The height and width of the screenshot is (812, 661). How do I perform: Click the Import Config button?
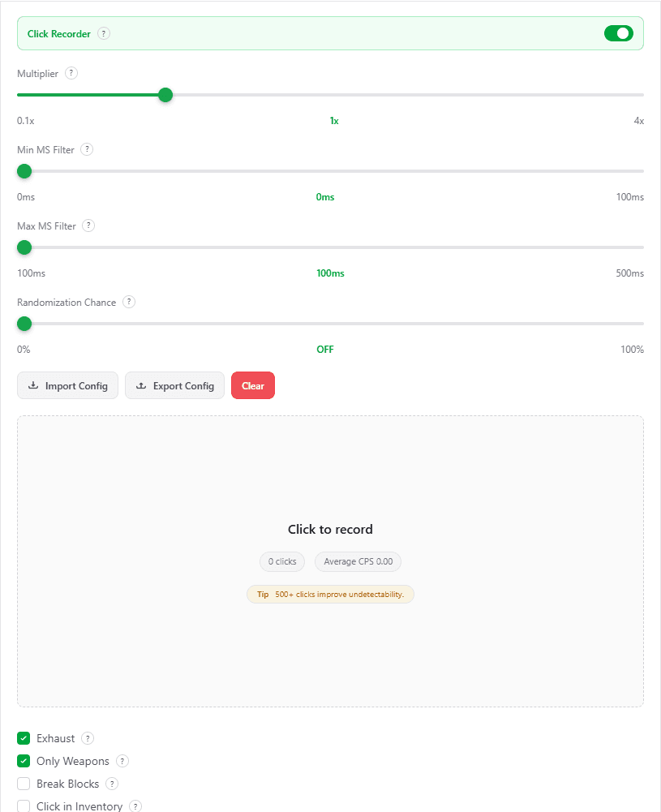[x=67, y=385]
